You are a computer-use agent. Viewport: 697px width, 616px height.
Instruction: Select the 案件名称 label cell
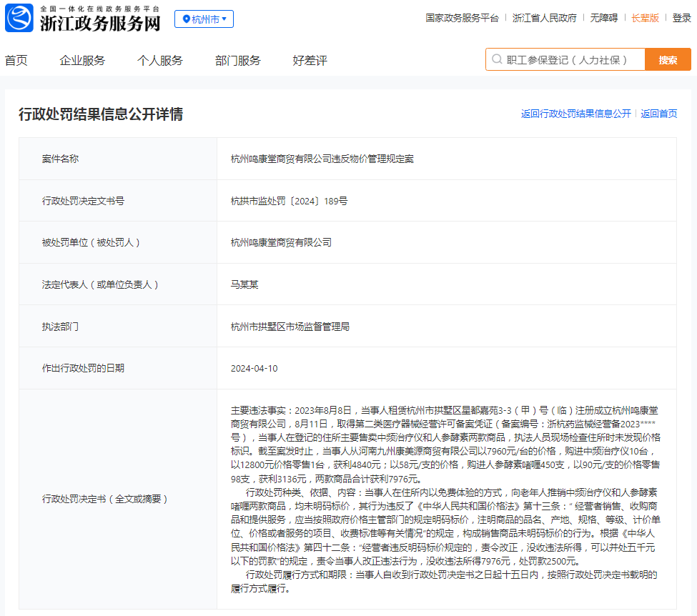(118, 159)
